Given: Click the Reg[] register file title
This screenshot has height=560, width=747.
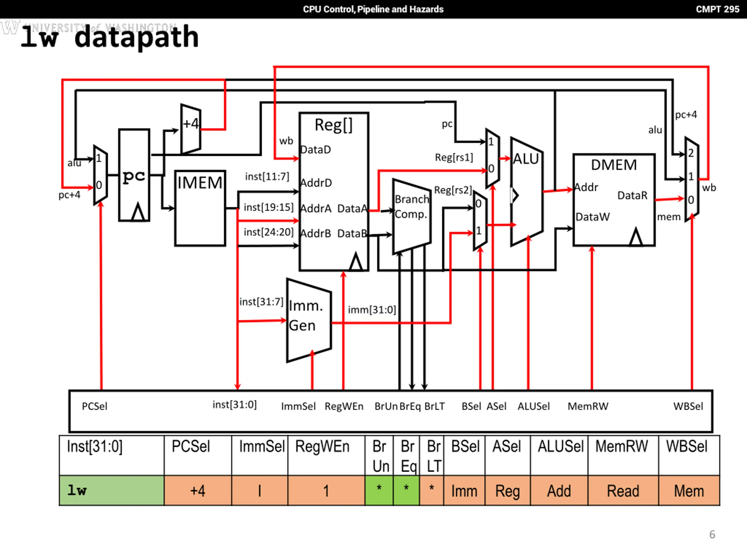Looking at the screenshot, I should pyautogui.click(x=334, y=125).
